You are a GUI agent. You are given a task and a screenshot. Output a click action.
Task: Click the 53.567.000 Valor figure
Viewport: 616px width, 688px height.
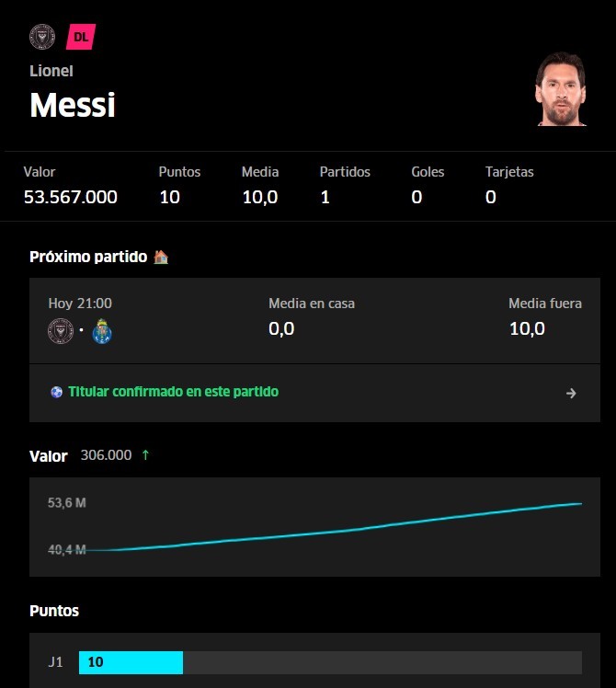pos(71,197)
